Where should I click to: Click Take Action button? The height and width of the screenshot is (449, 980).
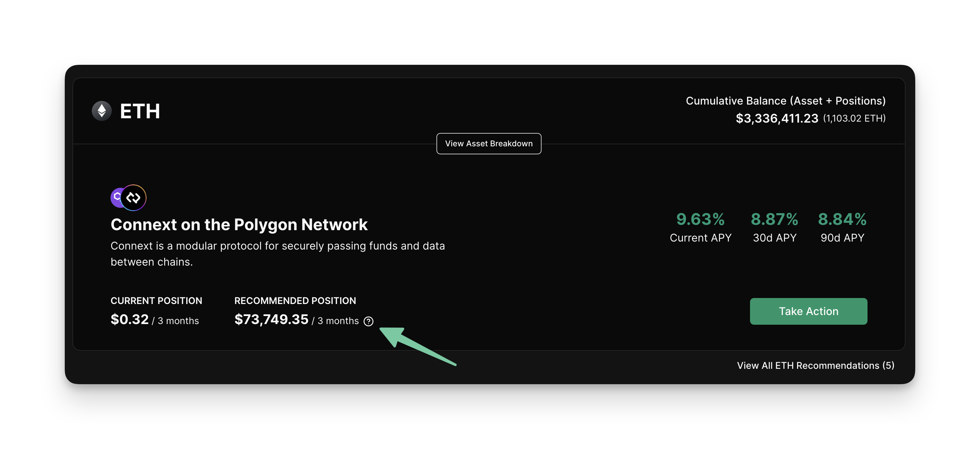point(809,311)
